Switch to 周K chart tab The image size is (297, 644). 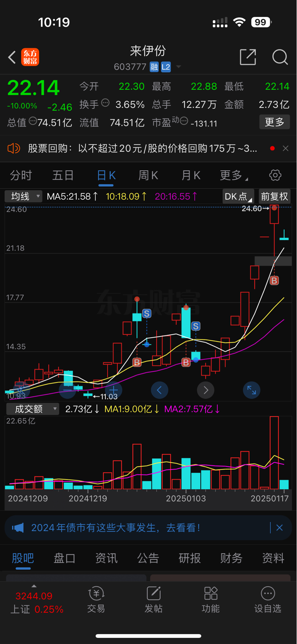pyautogui.click(x=148, y=176)
